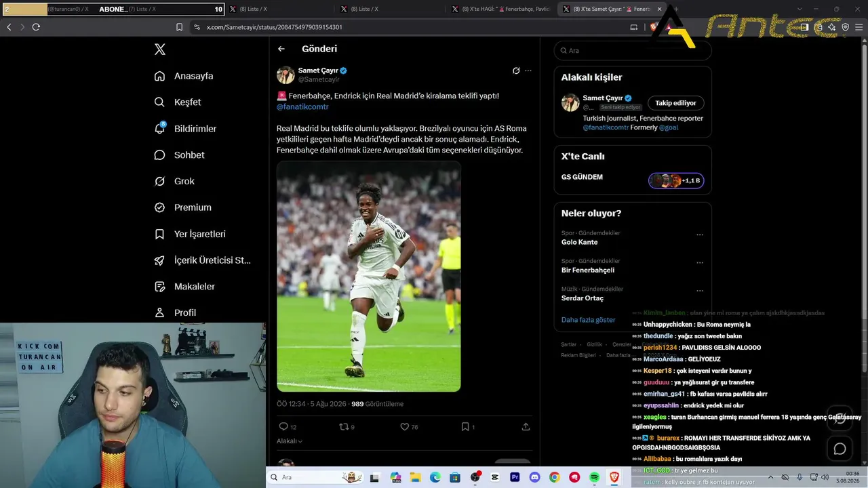Toggle the Takip ediliyor follow button

tap(675, 103)
